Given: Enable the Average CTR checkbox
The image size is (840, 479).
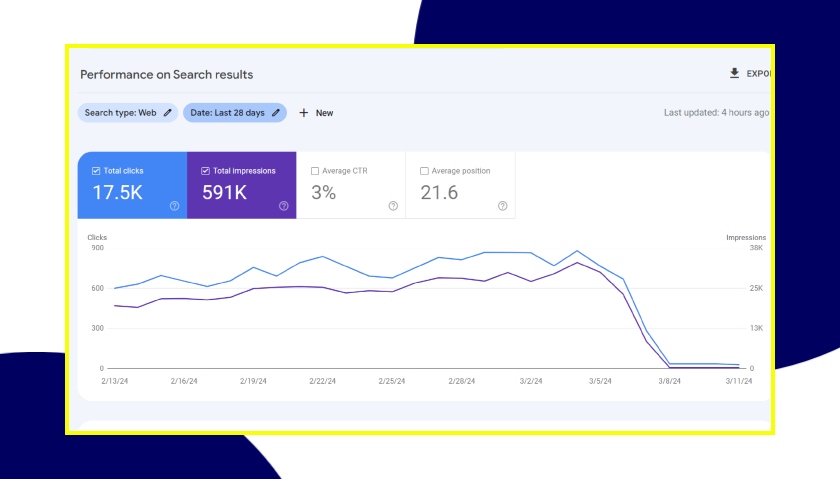Looking at the screenshot, I should (x=315, y=171).
